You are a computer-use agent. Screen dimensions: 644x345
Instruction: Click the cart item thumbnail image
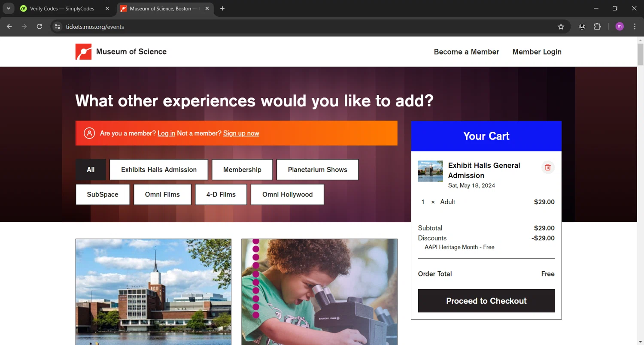(x=430, y=171)
